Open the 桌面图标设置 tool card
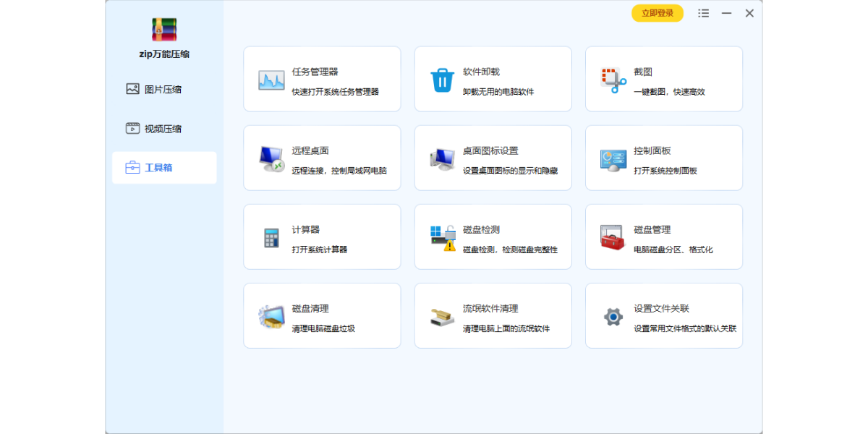This screenshot has height=434, width=868. coord(493,158)
